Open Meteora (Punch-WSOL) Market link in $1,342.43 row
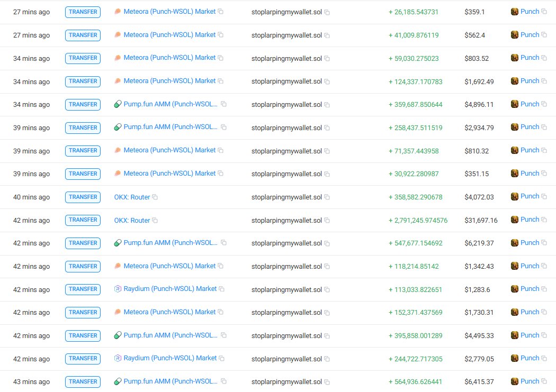The image size is (556, 392). (169, 266)
